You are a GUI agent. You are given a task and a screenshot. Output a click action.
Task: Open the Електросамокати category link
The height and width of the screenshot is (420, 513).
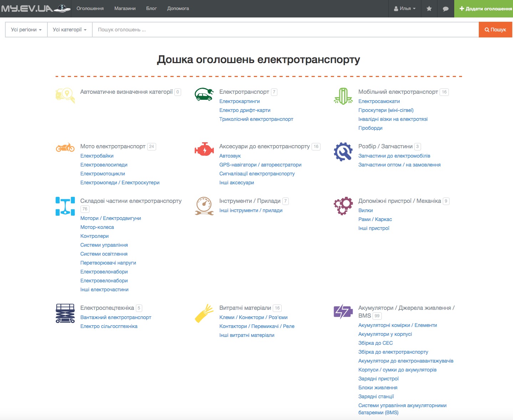(379, 101)
